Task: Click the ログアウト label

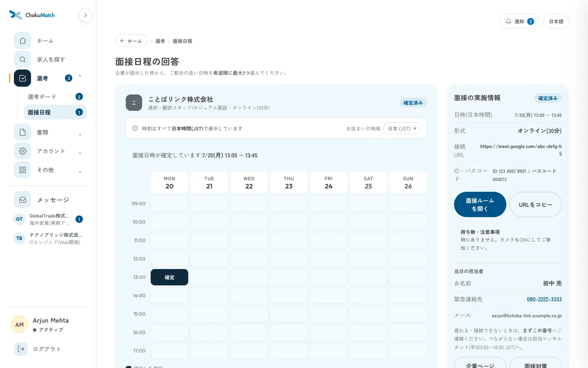Action: pos(47,349)
